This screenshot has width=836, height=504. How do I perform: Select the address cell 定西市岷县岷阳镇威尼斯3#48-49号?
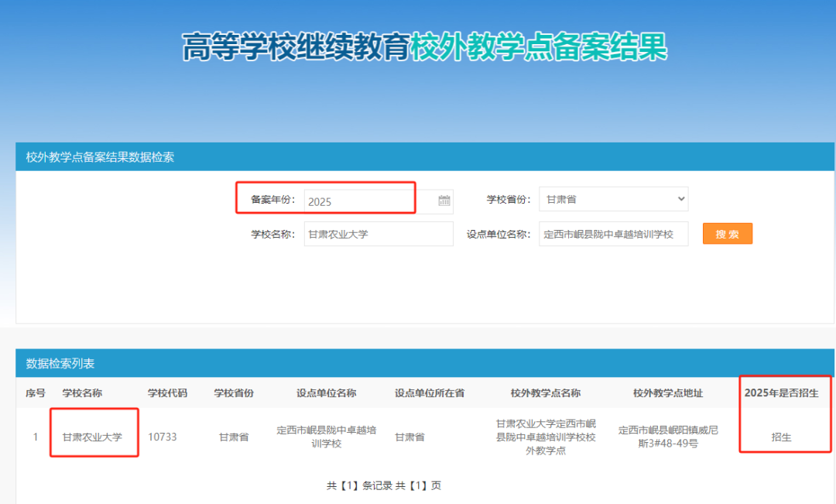[667, 437]
